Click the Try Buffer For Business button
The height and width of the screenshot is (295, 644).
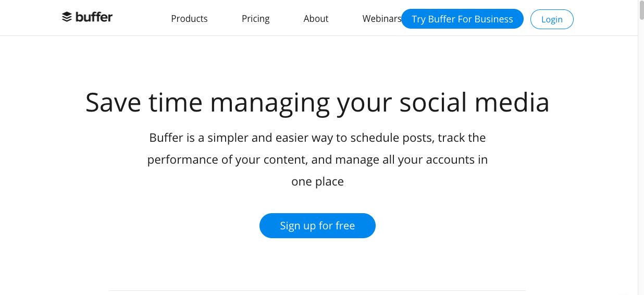coord(462,19)
